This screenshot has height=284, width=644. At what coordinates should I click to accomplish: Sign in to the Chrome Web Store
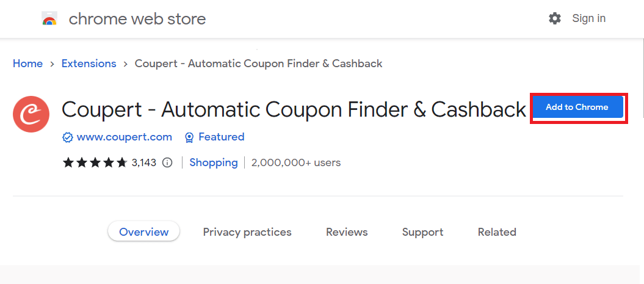[x=588, y=18]
